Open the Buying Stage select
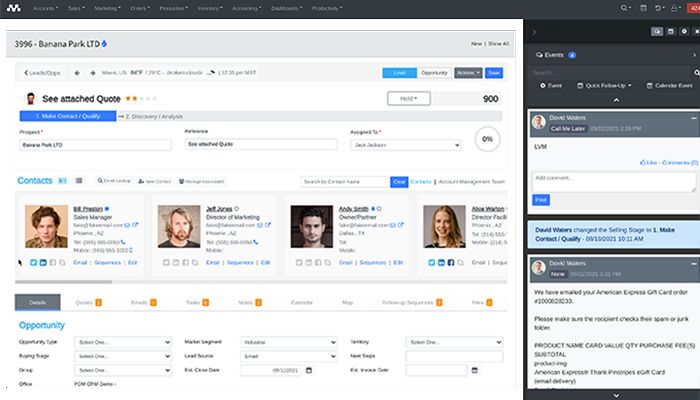 coord(123,356)
